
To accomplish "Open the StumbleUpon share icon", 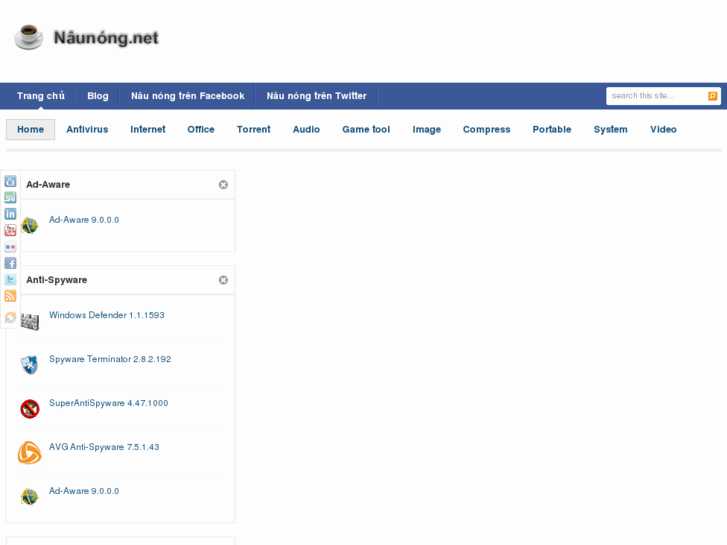I will pos(10,197).
